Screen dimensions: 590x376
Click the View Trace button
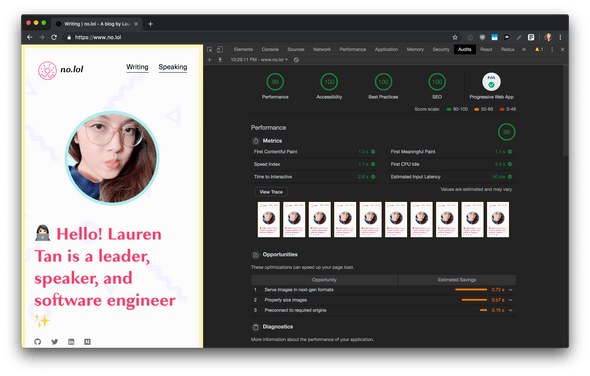[271, 192]
